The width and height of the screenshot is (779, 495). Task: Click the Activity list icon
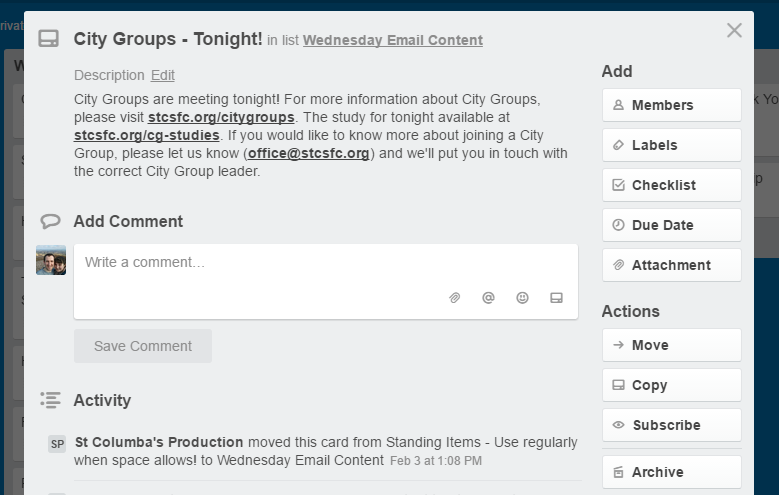(50, 400)
